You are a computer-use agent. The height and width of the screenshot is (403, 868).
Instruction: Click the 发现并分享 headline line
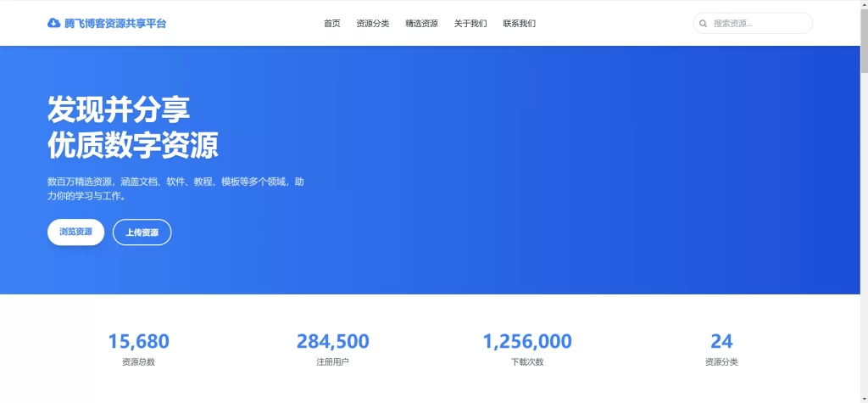point(119,109)
